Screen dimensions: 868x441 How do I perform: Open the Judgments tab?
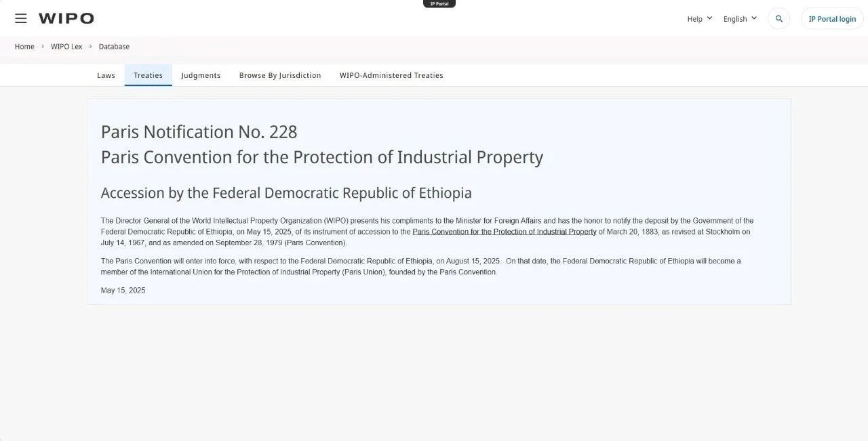[x=201, y=75]
